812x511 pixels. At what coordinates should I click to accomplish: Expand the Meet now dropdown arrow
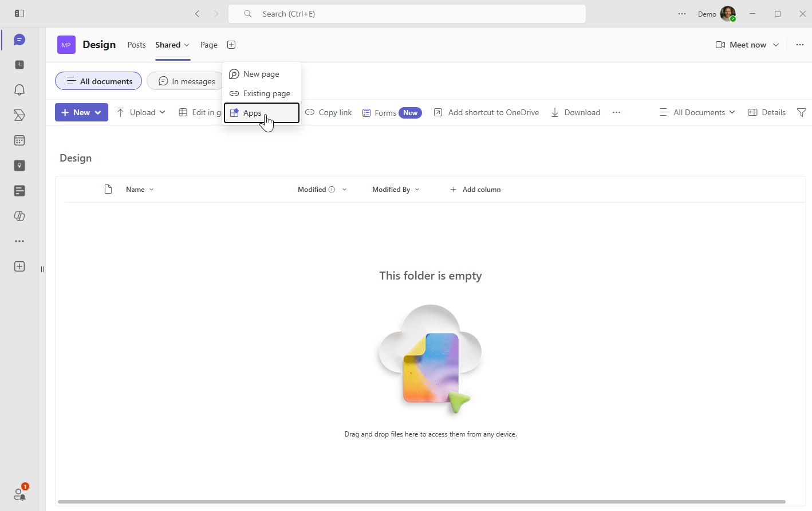coord(776,45)
